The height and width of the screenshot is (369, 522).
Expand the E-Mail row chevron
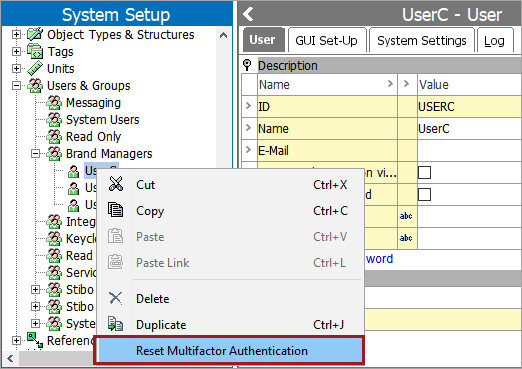click(248, 150)
